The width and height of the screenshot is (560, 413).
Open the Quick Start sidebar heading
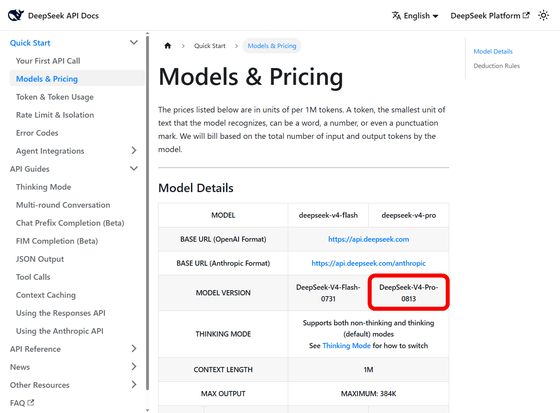(30, 43)
